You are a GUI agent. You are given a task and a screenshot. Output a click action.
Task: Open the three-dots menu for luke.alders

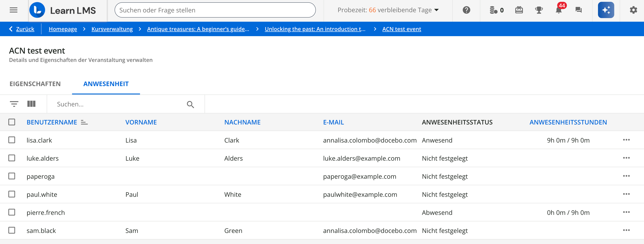tap(626, 158)
